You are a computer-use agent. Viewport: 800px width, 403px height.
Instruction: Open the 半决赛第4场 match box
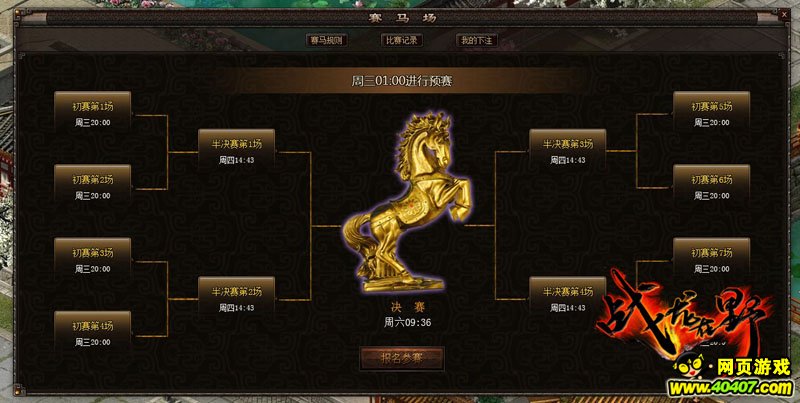click(568, 298)
